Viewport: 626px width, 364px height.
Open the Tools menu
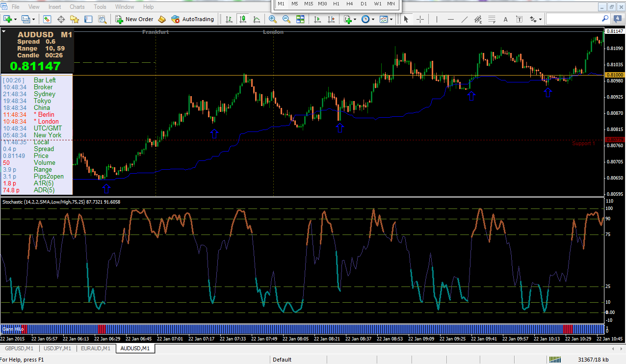point(100,7)
